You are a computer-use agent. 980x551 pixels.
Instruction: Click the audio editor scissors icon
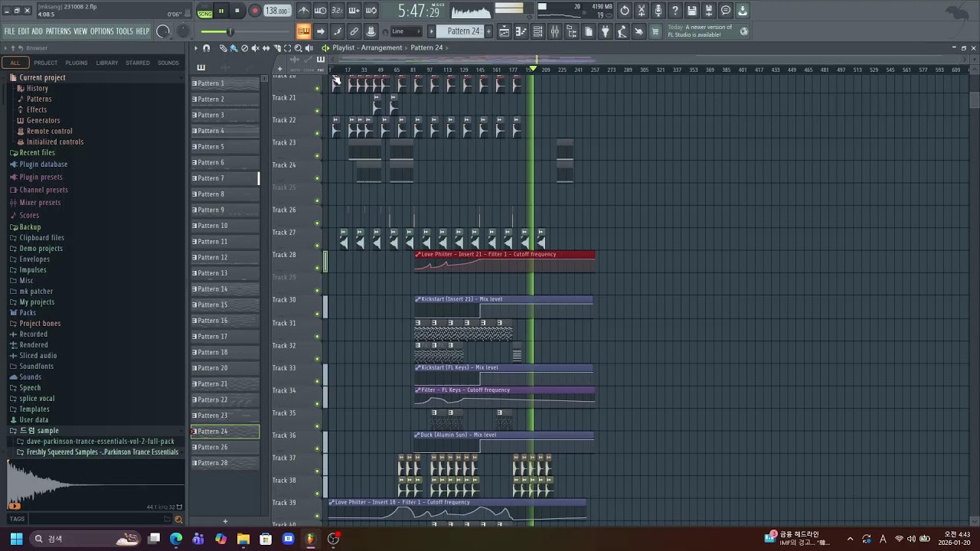pos(642,11)
